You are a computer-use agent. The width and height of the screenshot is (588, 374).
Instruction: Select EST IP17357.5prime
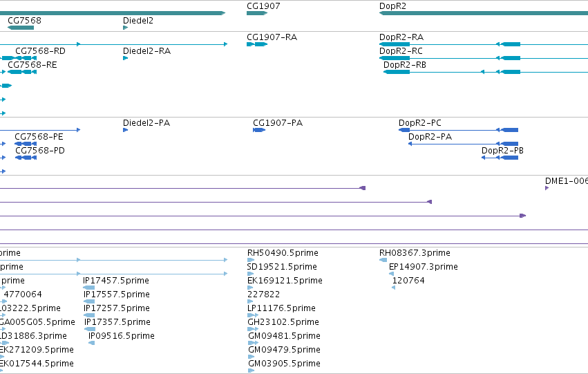point(117,322)
